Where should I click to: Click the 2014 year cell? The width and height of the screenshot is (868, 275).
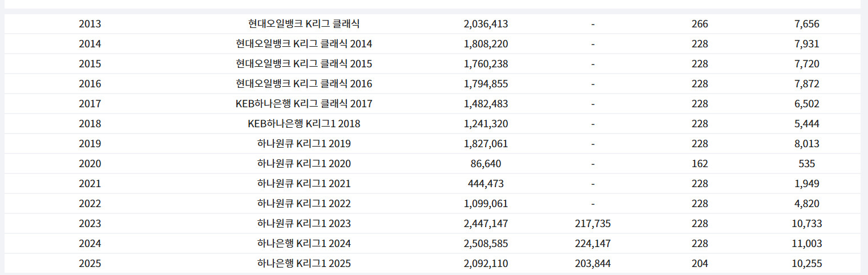click(90, 44)
